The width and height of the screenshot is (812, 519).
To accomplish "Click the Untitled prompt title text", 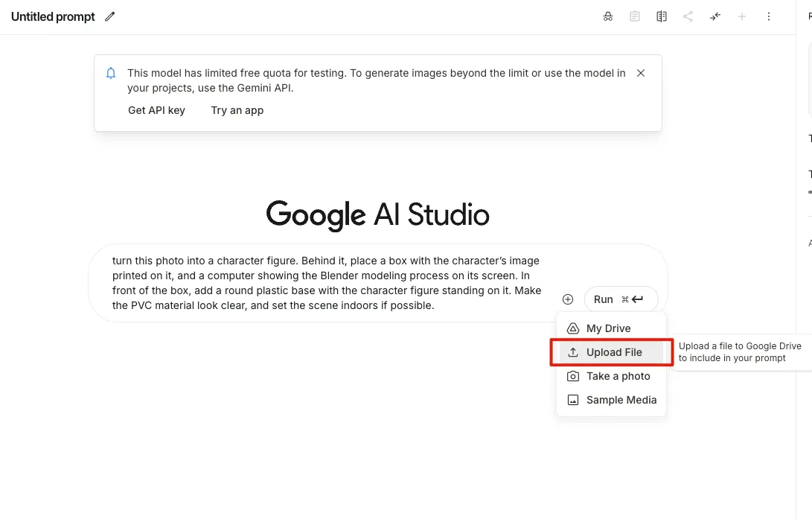I will pos(53,16).
